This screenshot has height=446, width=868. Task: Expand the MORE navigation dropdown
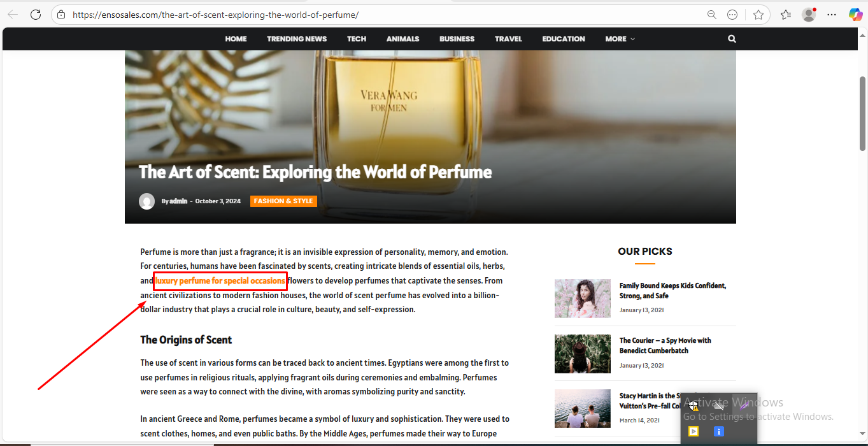pos(620,39)
